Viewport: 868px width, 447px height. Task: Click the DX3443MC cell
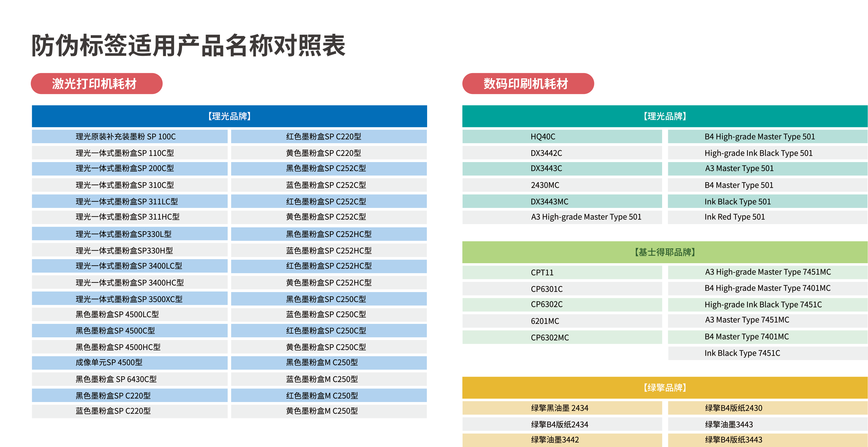562,202
